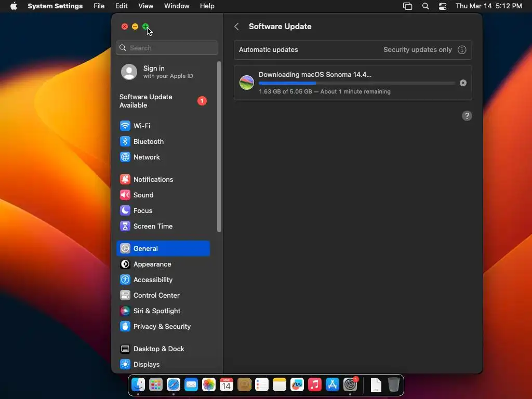This screenshot has width=532, height=399.
Task: Click the Automatic updates info icon
Action: (462, 49)
